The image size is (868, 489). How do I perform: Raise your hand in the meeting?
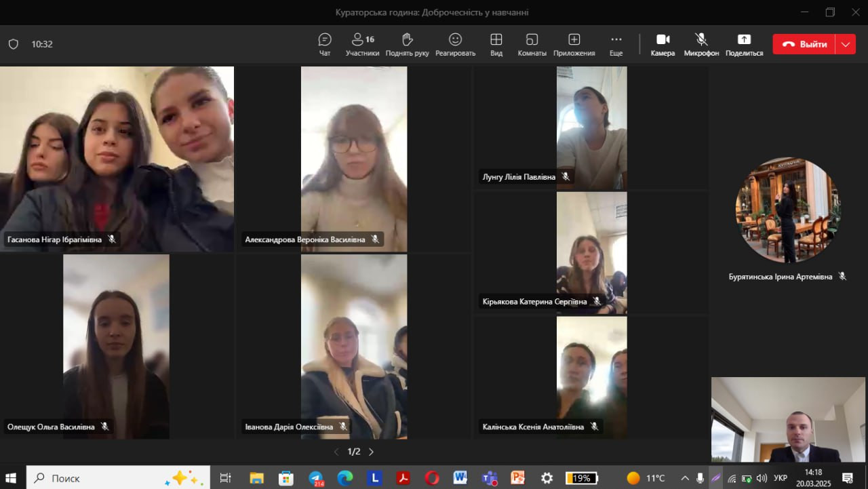[x=408, y=44]
